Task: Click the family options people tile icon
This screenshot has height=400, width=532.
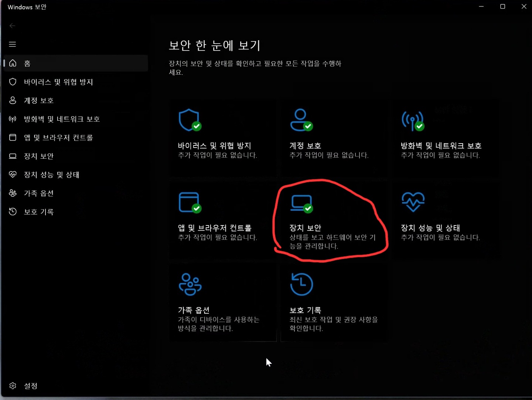Action: click(x=190, y=285)
